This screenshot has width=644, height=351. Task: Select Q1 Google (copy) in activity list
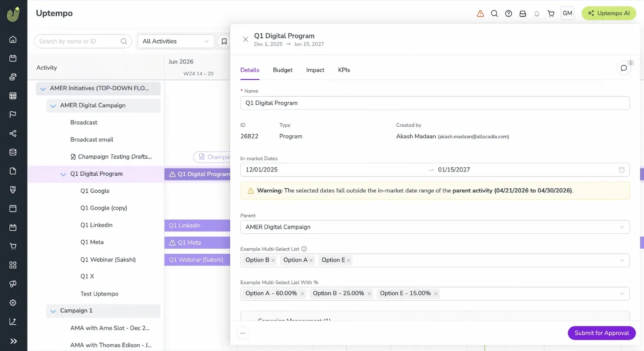tap(104, 208)
